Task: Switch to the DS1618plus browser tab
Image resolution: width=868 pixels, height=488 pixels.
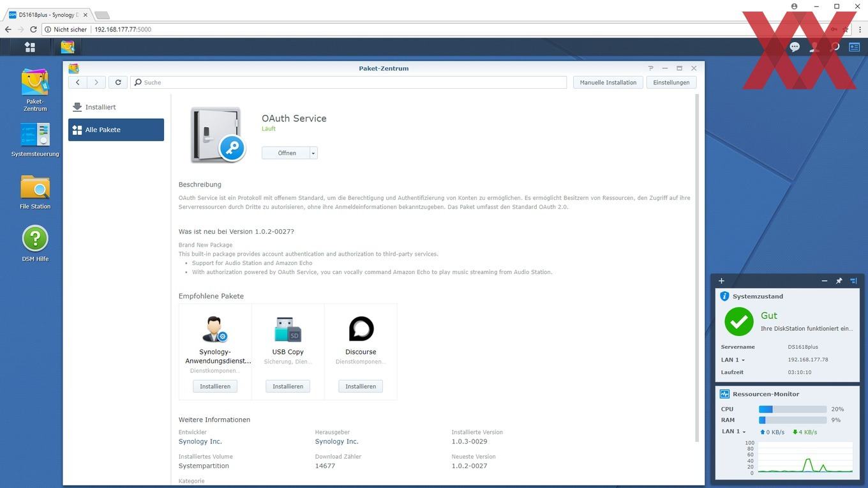Action: [x=48, y=15]
